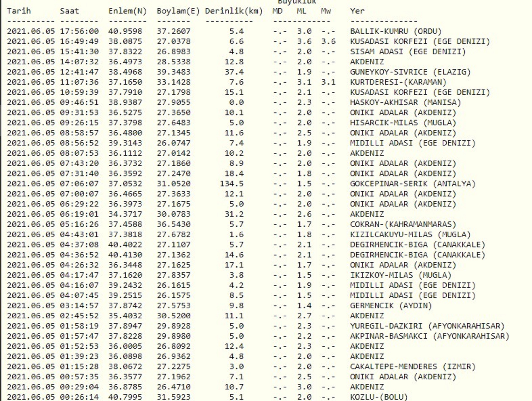Click AKPINAR-BASMAKCI (AFYONKARAHISAR) location text
The width and height of the screenshot is (532, 401).
[430, 336]
